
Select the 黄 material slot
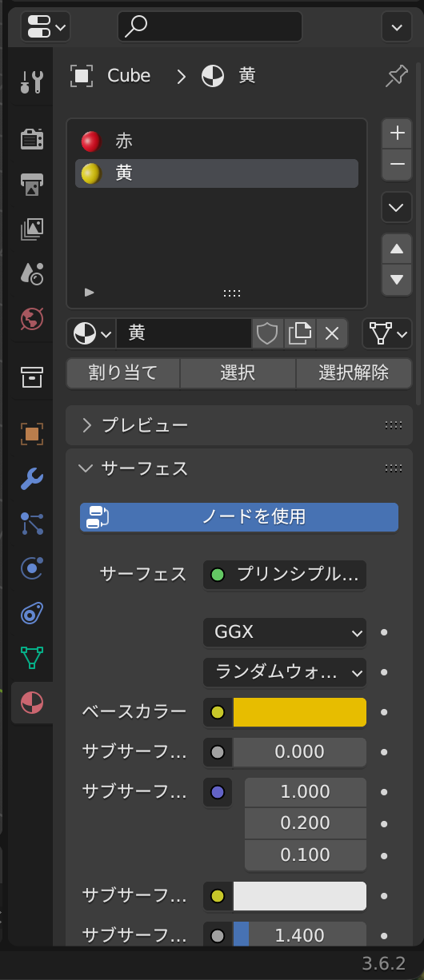click(x=217, y=173)
